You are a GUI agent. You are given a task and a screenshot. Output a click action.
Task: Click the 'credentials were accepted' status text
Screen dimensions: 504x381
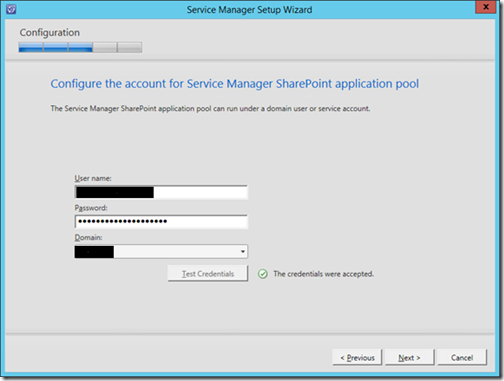pyautogui.click(x=323, y=274)
